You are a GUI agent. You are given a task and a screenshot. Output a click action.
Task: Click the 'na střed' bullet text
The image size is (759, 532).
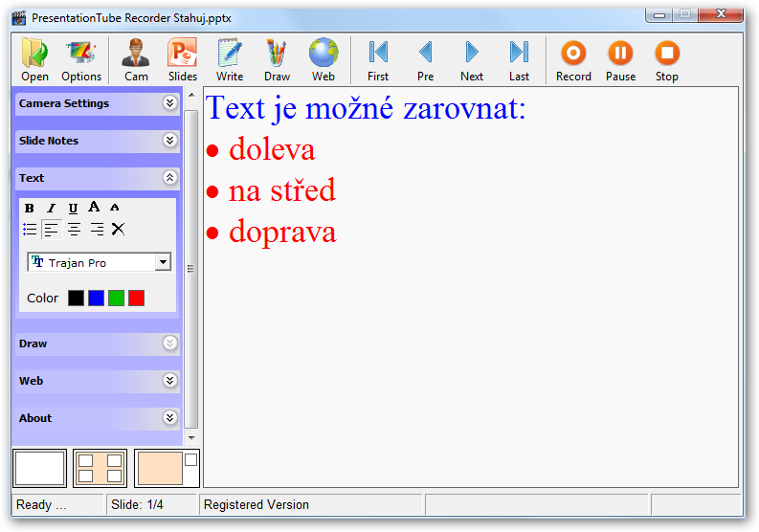pos(282,190)
